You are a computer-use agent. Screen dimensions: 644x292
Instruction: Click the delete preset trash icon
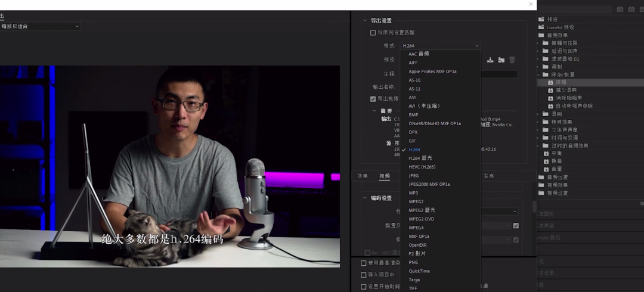point(512,60)
